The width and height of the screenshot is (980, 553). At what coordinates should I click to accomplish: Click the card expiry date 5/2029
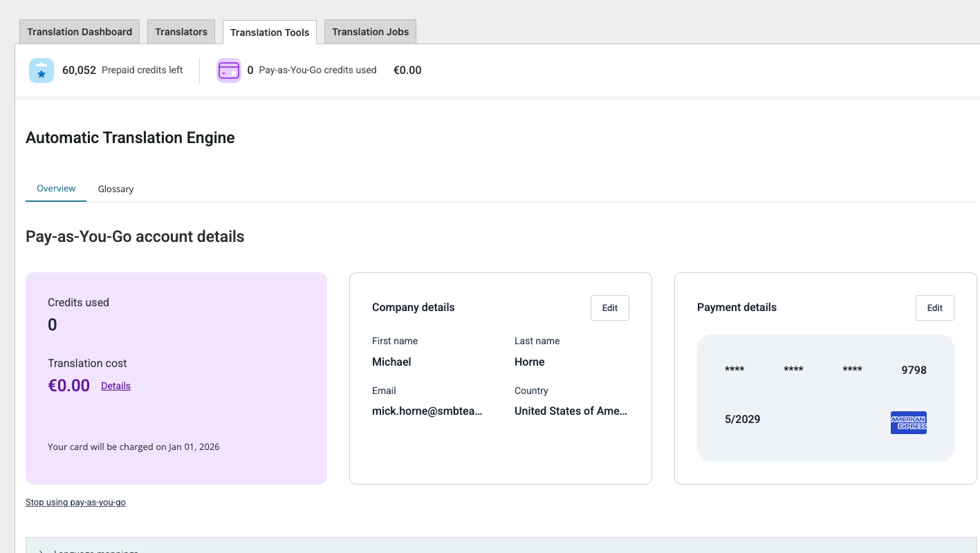[742, 419]
